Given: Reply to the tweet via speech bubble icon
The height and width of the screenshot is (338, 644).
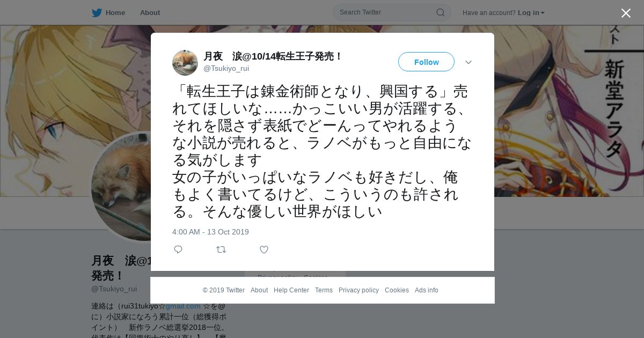Looking at the screenshot, I should [x=178, y=249].
